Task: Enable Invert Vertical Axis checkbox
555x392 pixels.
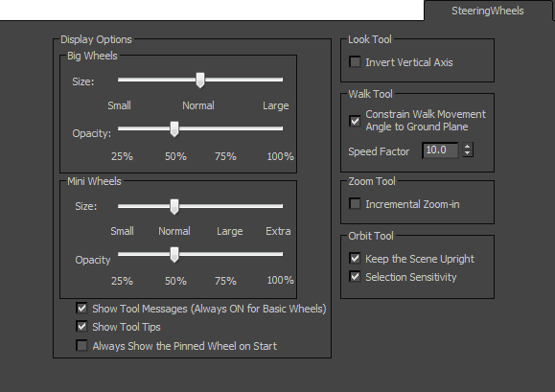Action: tap(355, 62)
